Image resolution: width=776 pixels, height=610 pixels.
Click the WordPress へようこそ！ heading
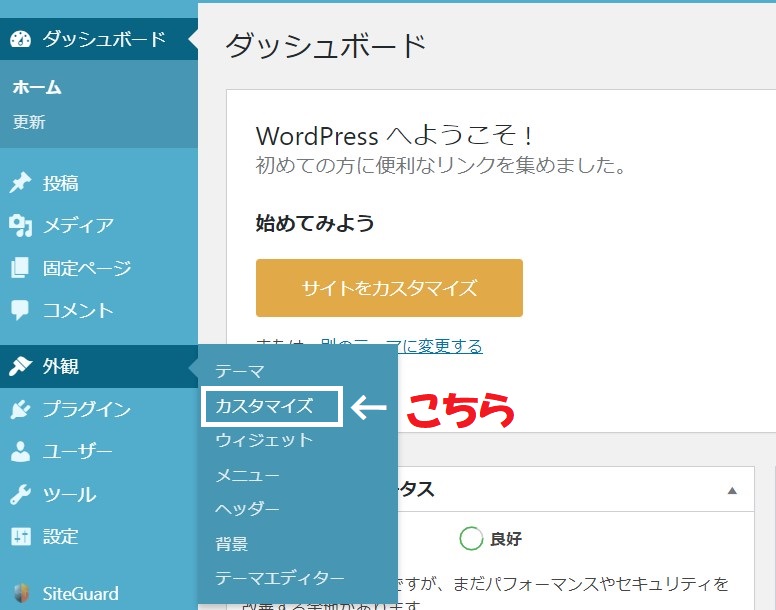tap(394, 135)
